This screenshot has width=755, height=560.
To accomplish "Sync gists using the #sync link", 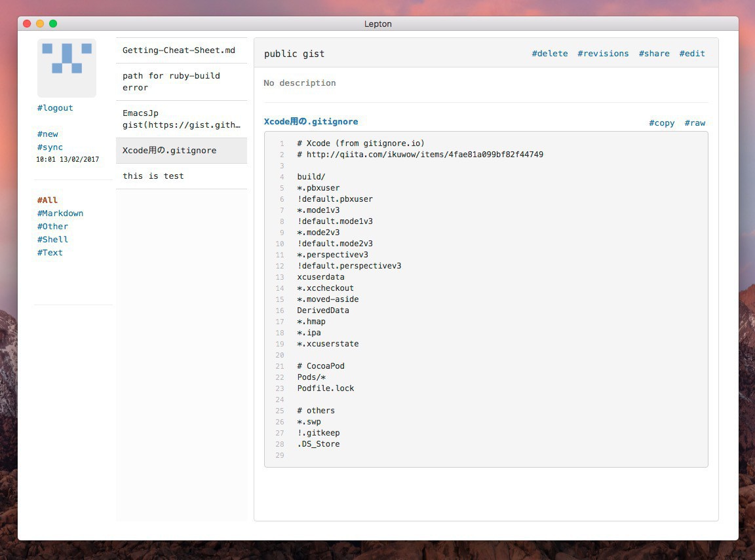I will [50, 147].
